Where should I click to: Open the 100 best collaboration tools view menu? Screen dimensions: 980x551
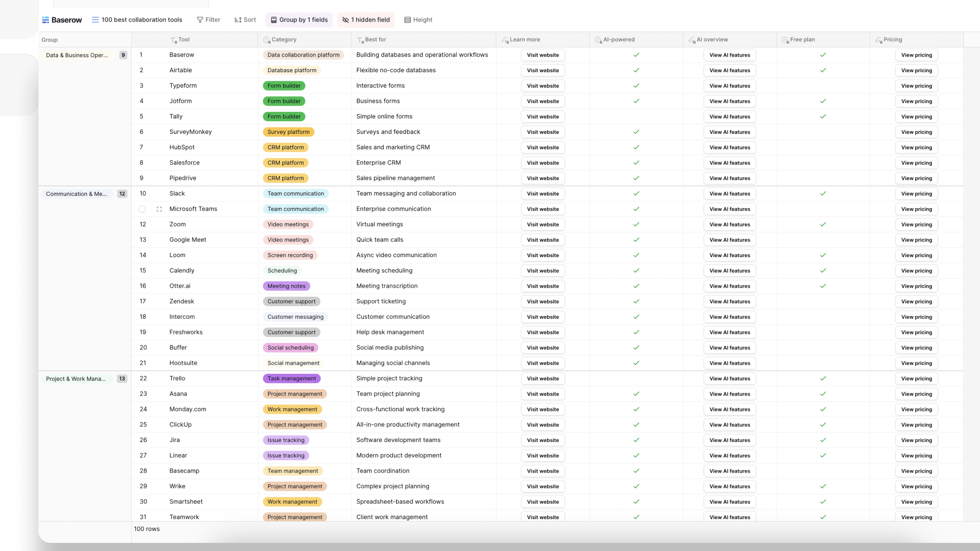click(x=137, y=20)
